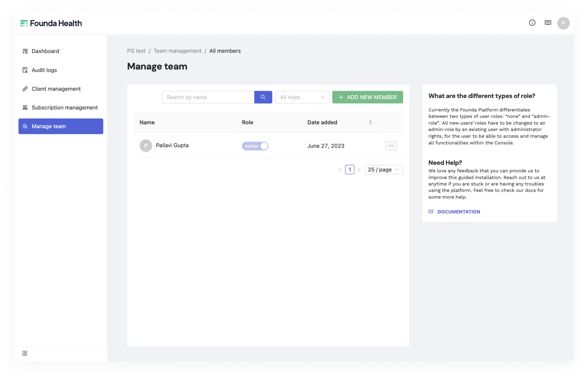Image resolution: width=588 pixels, height=379 pixels.
Task: Open the user profile avatar P
Action: (x=563, y=23)
